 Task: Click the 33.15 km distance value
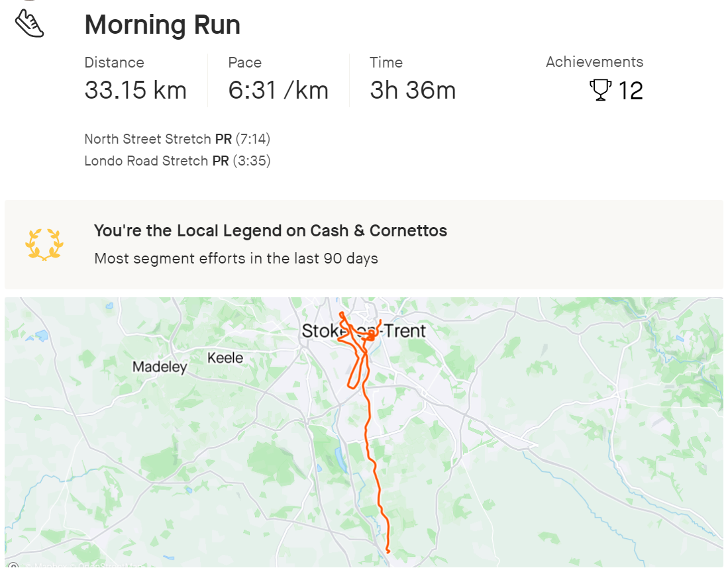coord(135,90)
